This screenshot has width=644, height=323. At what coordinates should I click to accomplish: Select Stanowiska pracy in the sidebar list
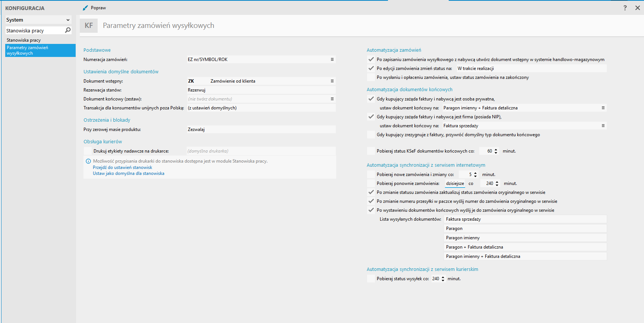(x=24, y=40)
